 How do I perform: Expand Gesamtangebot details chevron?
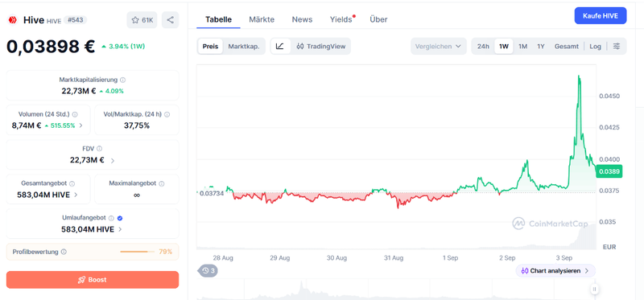pos(76,195)
